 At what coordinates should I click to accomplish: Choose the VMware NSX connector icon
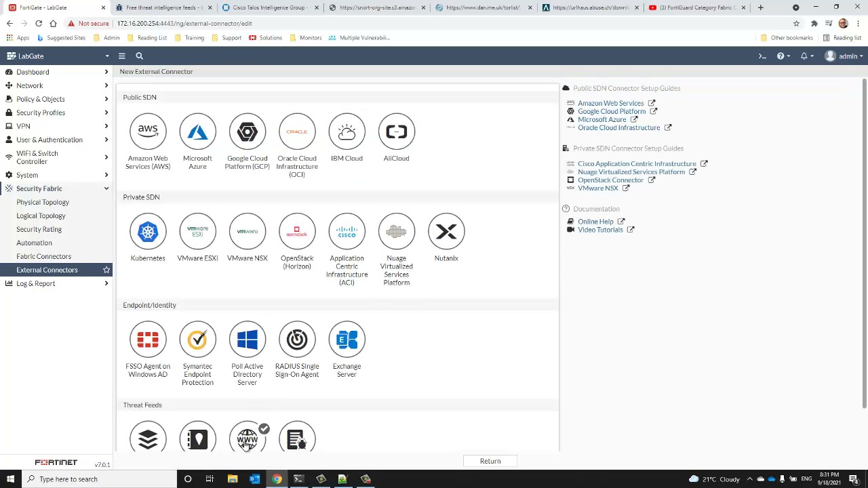(x=247, y=231)
